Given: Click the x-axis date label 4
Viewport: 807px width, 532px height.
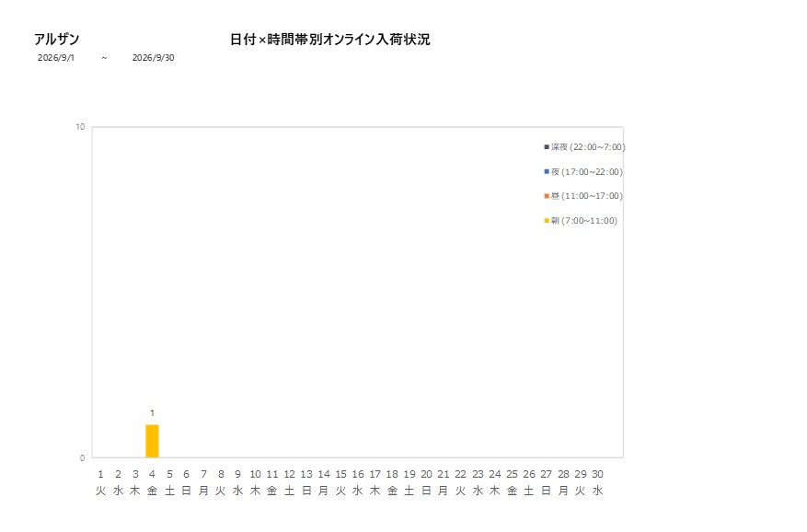Looking at the screenshot, I should [x=152, y=474].
